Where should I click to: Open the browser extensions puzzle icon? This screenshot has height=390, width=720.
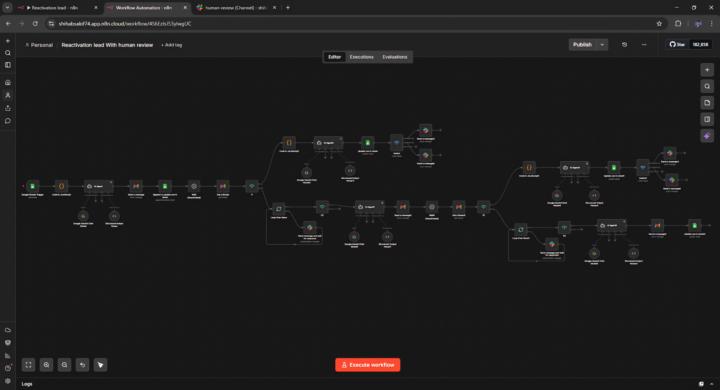(x=678, y=23)
